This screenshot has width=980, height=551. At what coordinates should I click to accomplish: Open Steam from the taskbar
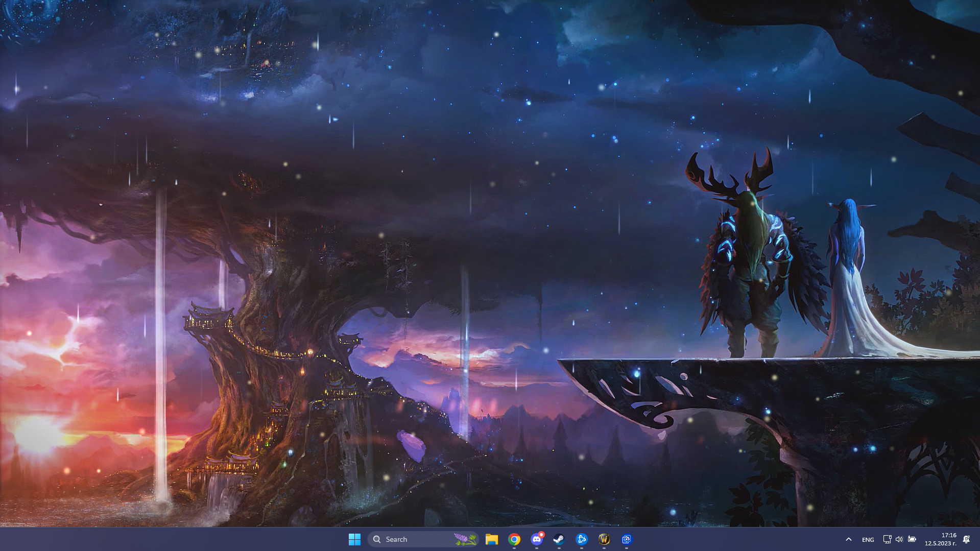[x=559, y=539]
